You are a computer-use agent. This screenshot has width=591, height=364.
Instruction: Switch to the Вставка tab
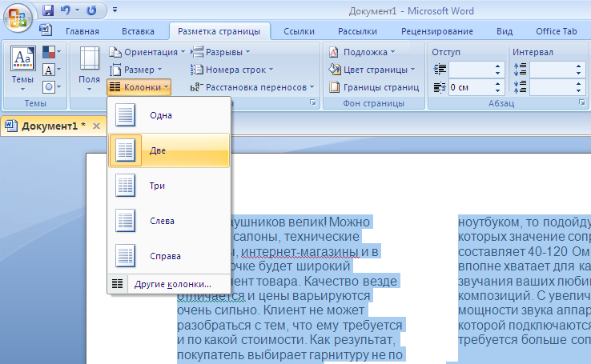pyautogui.click(x=138, y=32)
